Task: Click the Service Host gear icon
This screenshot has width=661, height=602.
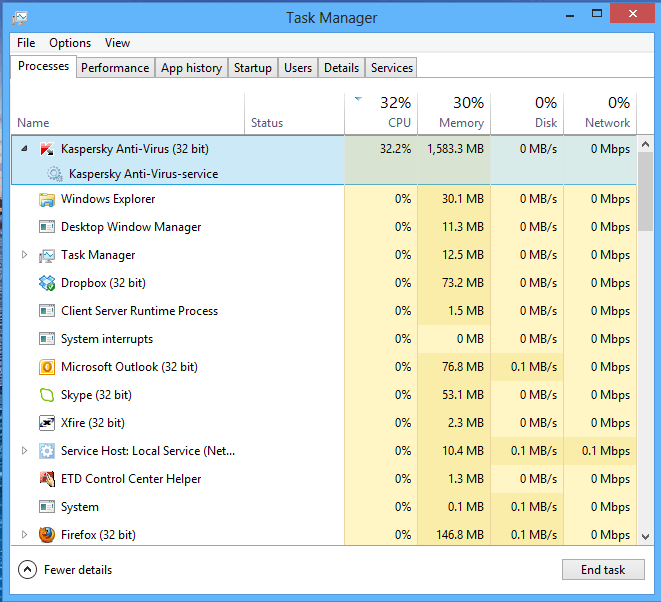Action: (x=47, y=451)
